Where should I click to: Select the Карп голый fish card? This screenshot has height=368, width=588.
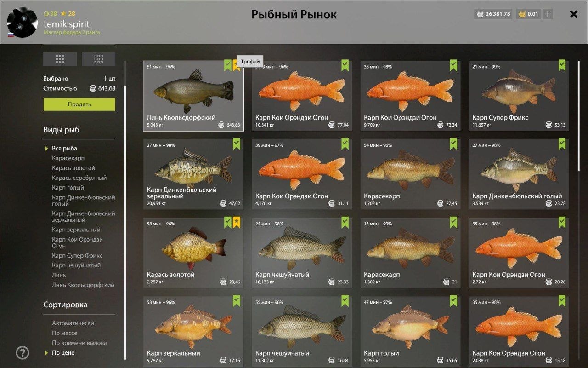tap(410, 331)
